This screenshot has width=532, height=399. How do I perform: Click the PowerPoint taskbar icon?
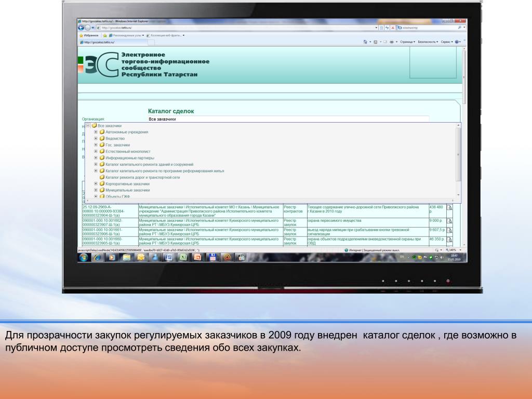point(197,258)
